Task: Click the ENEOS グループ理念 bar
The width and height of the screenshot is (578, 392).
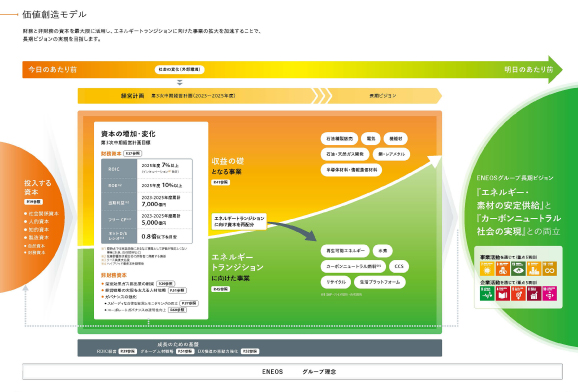Action: coord(292,371)
